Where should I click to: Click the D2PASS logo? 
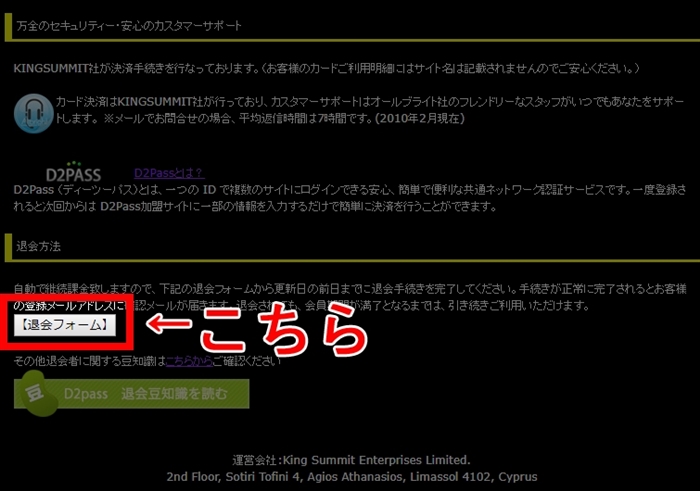coord(73,172)
